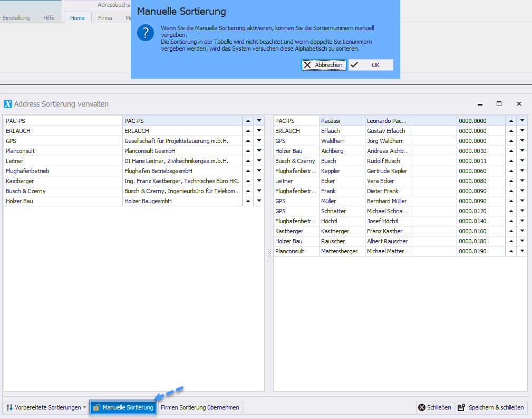Toggle the Manuelle Sortierung button
532x419 pixels.
(x=123, y=407)
